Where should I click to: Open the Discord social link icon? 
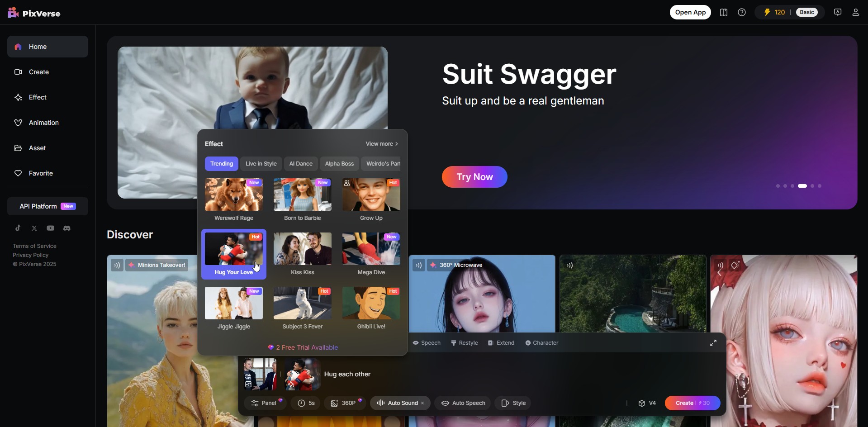pos(67,228)
